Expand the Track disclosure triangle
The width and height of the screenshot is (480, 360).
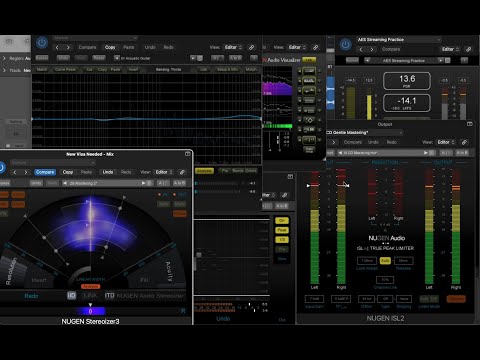coord(4,70)
